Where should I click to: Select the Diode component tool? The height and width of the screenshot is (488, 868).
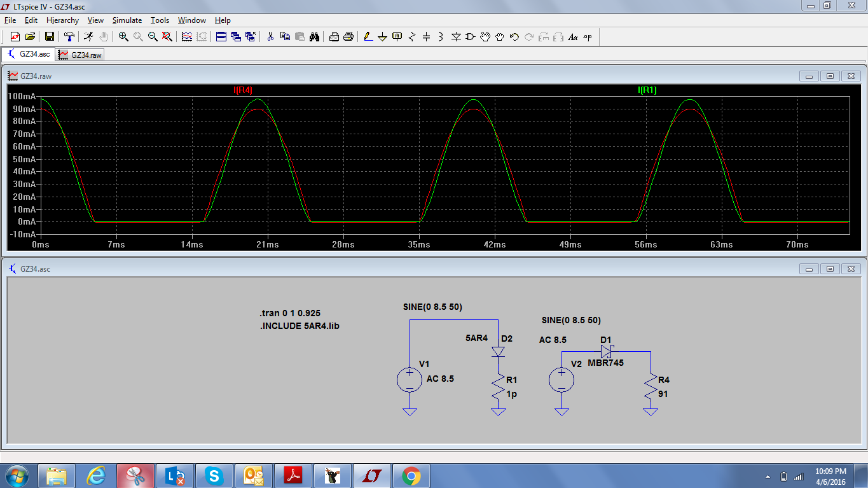(x=455, y=37)
